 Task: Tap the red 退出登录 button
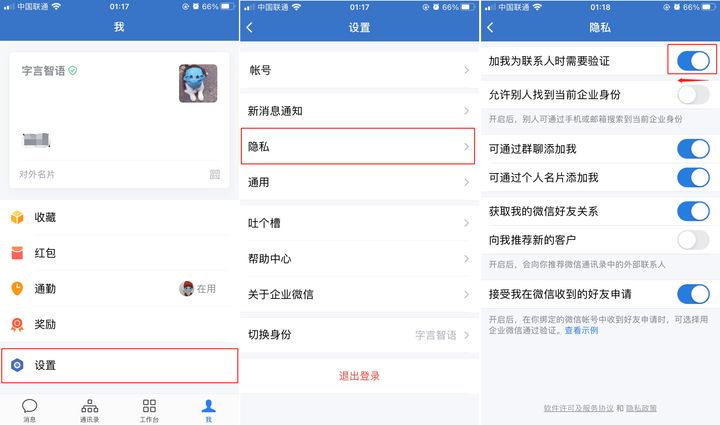pos(360,376)
